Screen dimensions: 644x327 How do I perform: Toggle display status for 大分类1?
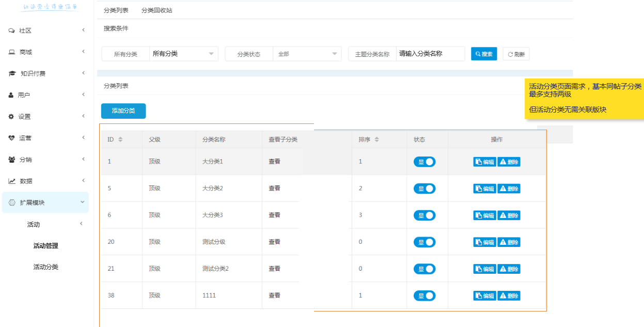425,162
